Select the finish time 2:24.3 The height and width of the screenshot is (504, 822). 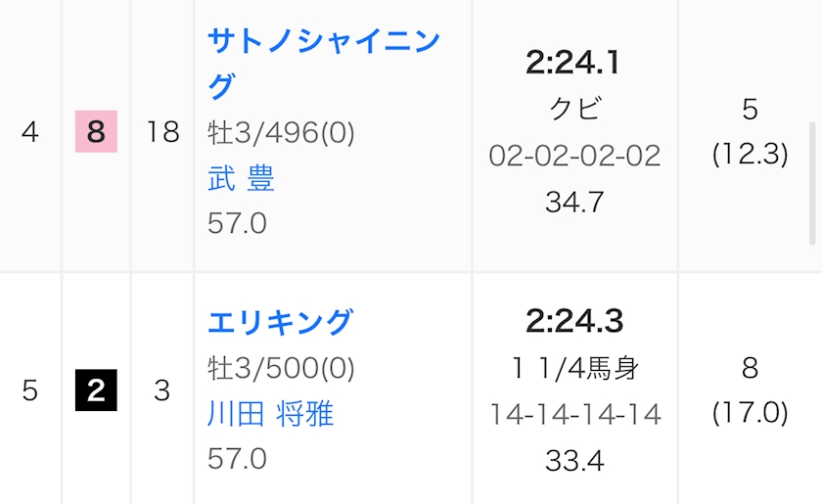point(574,321)
